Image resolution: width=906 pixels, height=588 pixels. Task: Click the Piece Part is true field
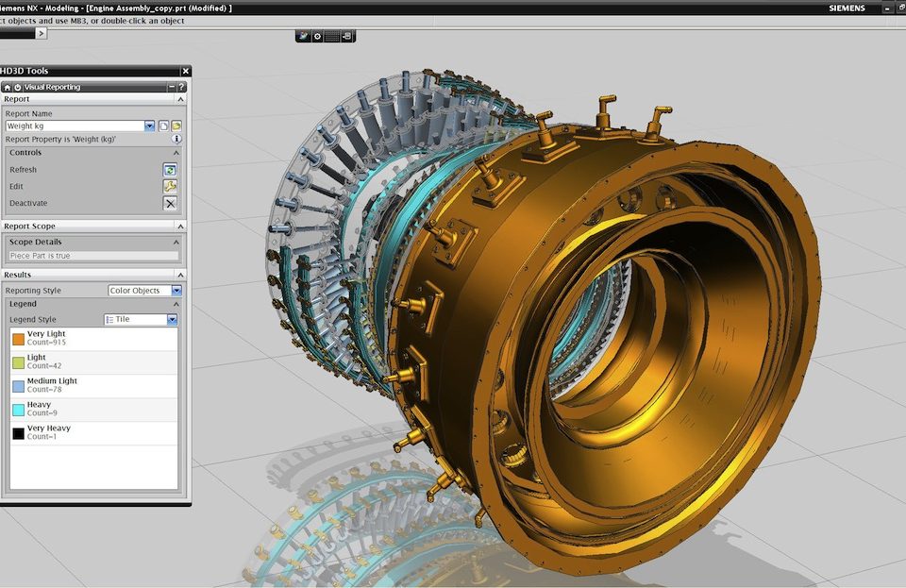click(93, 256)
